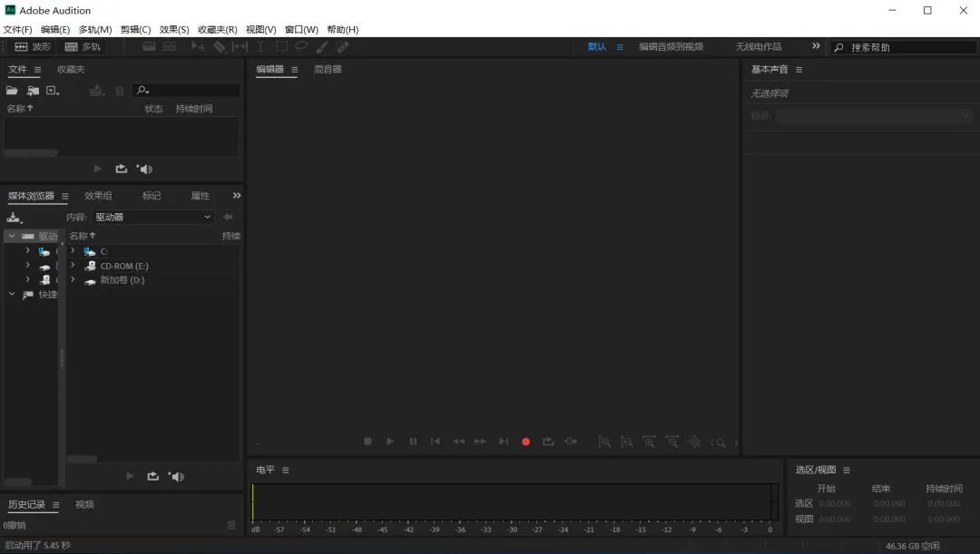Click the Import file icon in Files panel

tap(33, 91)
